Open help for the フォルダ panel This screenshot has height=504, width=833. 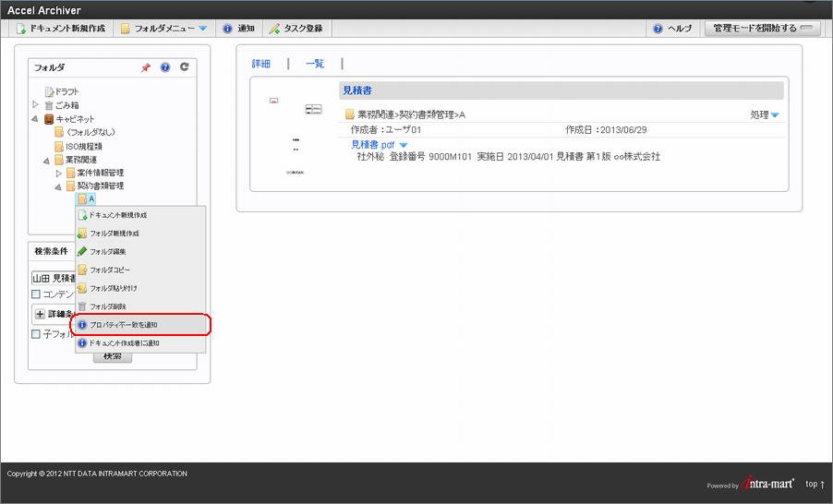[165, 66]
